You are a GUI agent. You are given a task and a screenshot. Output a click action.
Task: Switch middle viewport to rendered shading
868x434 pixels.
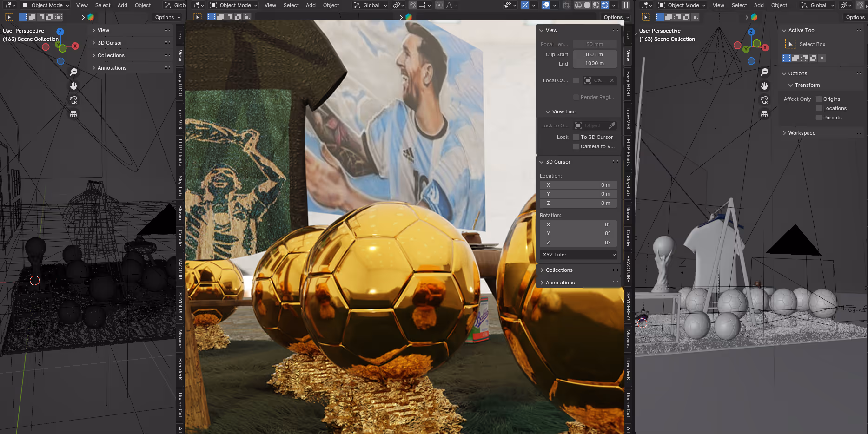(x=605, y=5)
